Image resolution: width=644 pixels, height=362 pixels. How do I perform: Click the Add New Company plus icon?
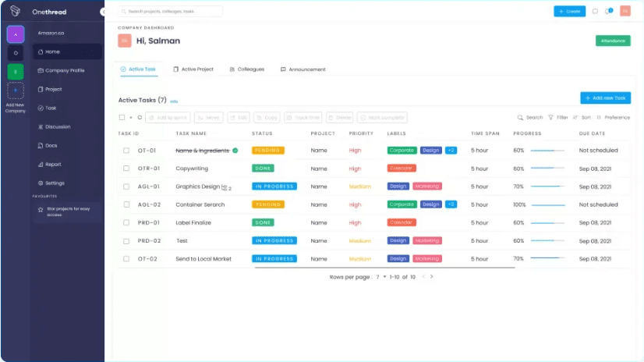click(x=16, y=90)
